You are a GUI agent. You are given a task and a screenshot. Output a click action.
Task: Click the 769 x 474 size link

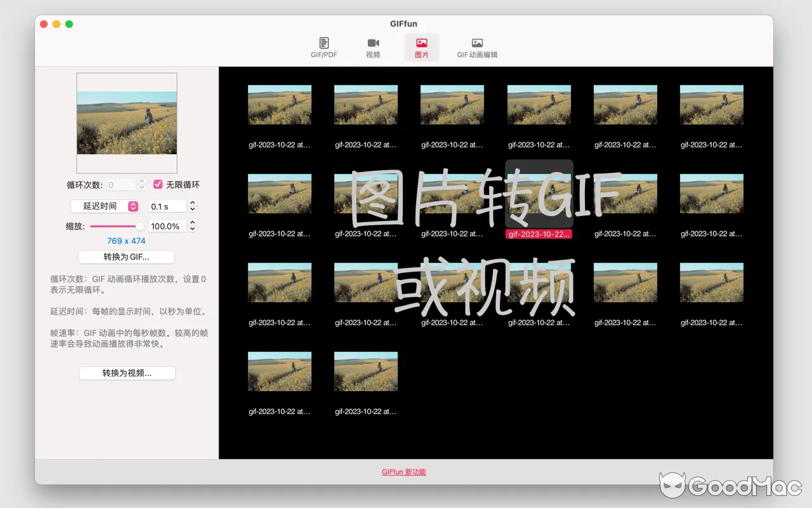[126, 241]
